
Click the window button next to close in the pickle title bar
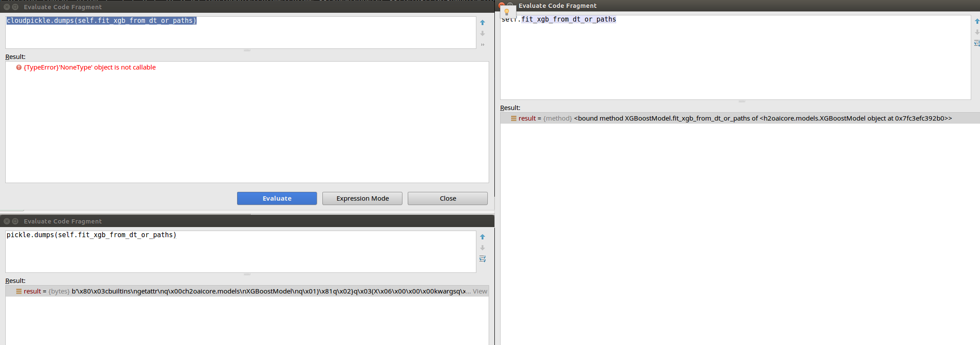15,221
